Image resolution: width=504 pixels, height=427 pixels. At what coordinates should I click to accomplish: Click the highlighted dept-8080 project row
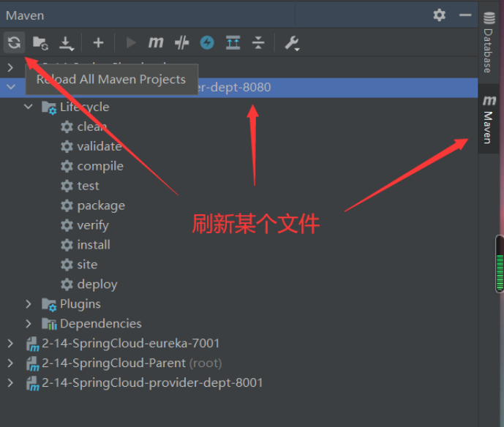pyautogui.click(x=239, y=88)
